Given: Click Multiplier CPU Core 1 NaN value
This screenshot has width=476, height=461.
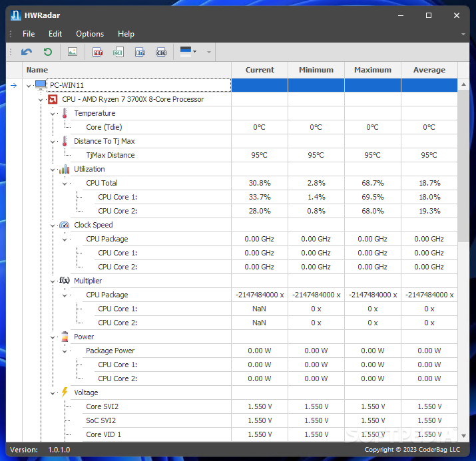Looking at the screenshot, I should pyautogui.click(x=259, y=309).
